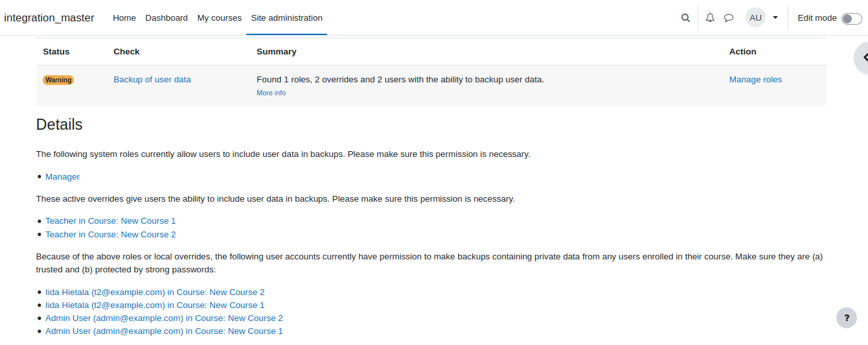868x345 pixels.
Task: Click Manage roles action link
Action: 755,80
